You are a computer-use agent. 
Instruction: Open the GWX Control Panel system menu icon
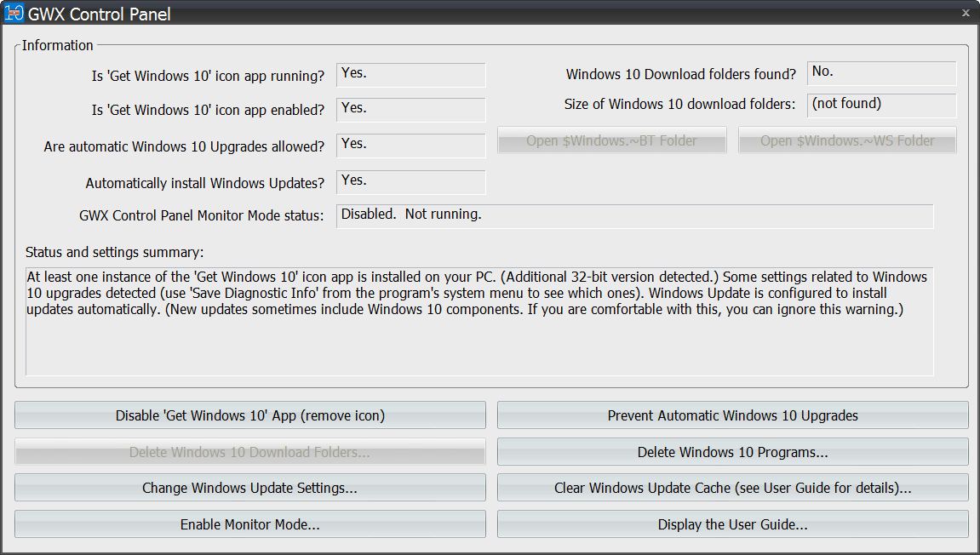(x=14, y=13)
